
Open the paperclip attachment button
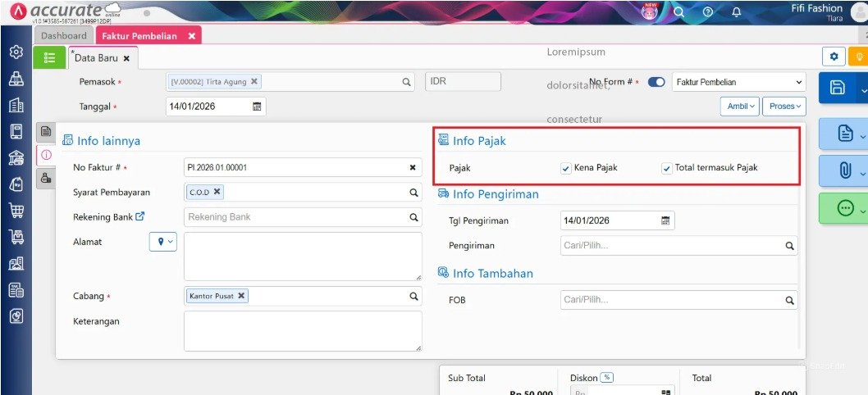[845, 171]
